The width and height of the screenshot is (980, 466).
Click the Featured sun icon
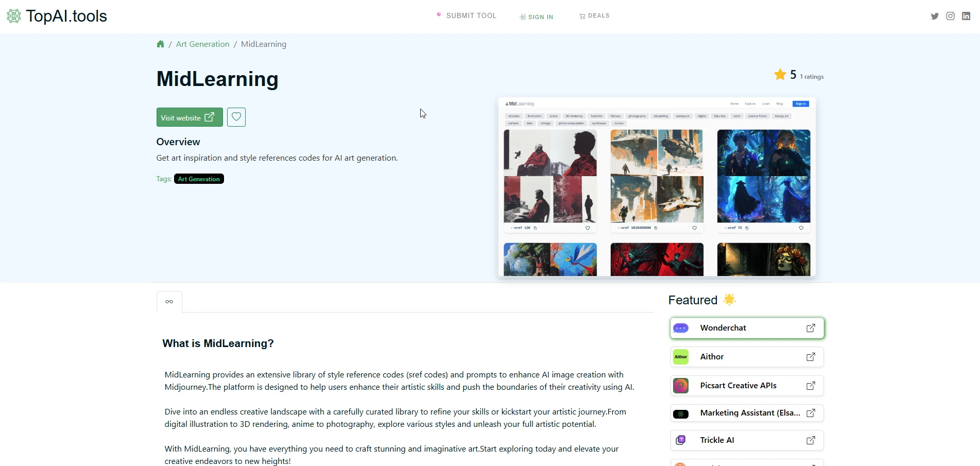pos(730,300)
